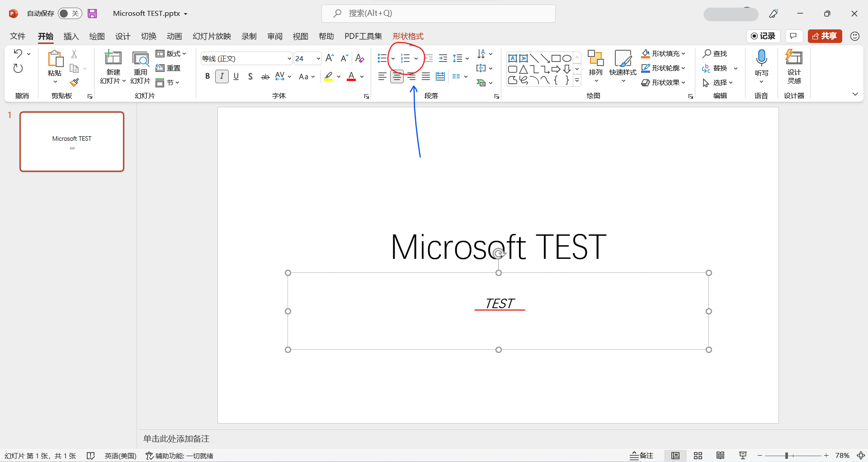Switch to the Animations tab
The height and width of the screenshot is (462, 868).
(174, 36)
